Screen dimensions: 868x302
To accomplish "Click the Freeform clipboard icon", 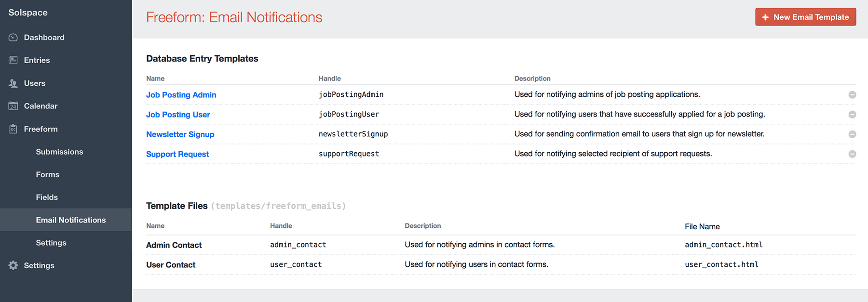I will point(13,129).
